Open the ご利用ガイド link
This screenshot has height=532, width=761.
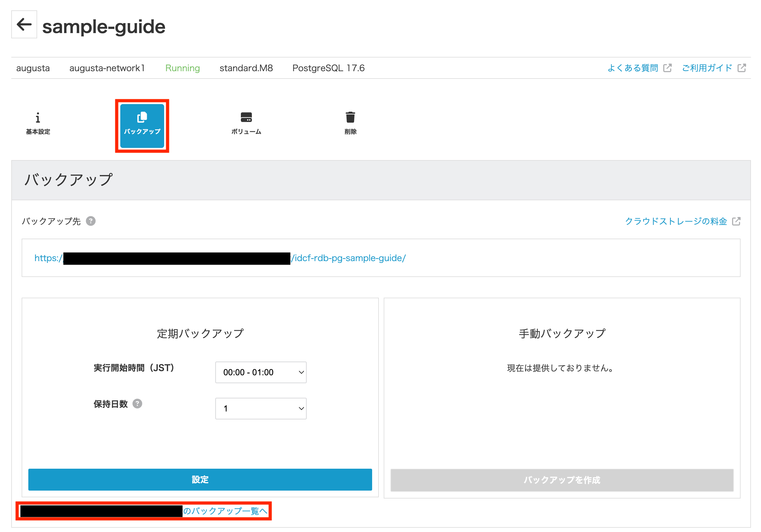706,68
